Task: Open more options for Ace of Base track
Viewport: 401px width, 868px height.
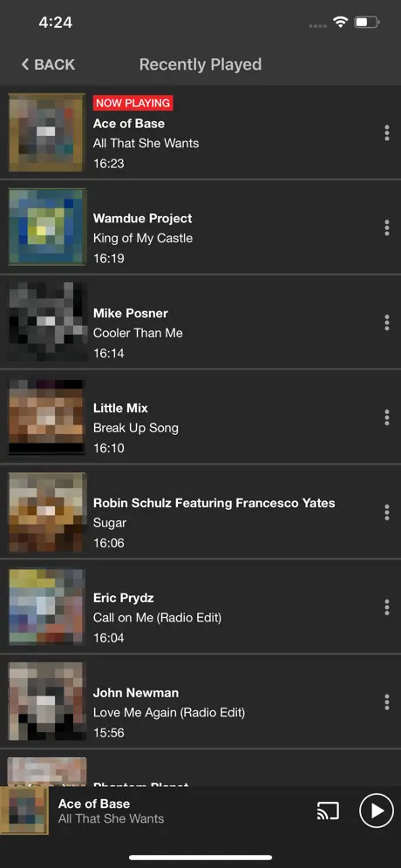Action: coord(386,132)
